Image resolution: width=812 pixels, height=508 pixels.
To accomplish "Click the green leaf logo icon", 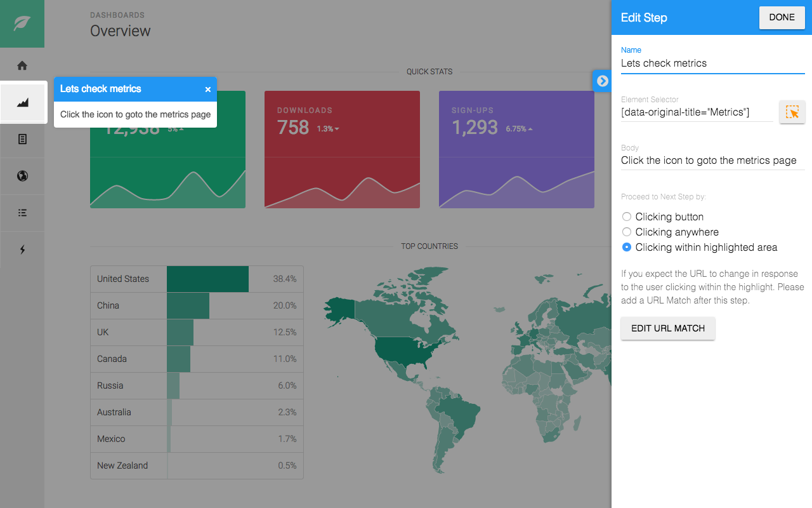I will (x=22, y=23).
